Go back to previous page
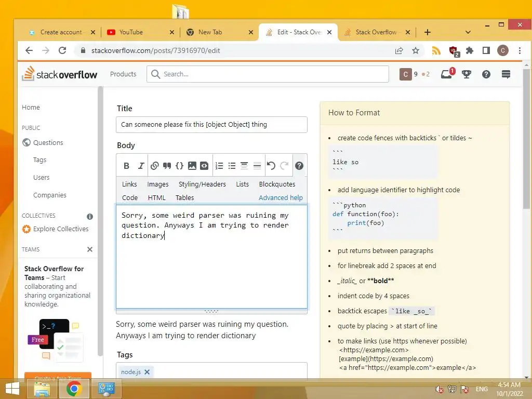 pos(29,50)
